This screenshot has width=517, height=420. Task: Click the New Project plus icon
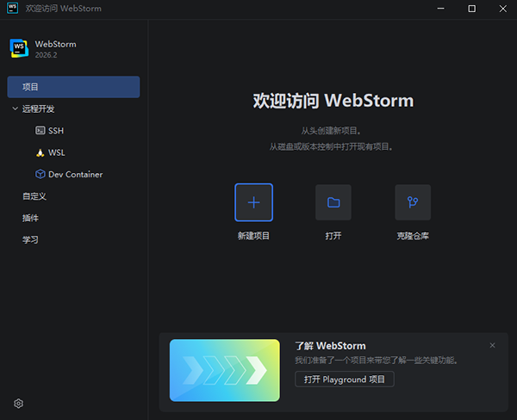253,202
